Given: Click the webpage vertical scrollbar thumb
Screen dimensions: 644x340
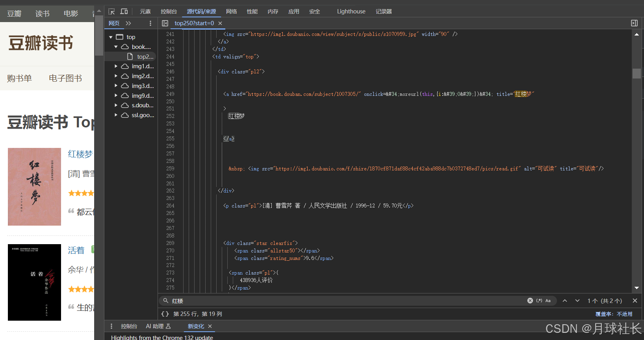Looking at the screenshot, I should (99, 35).
